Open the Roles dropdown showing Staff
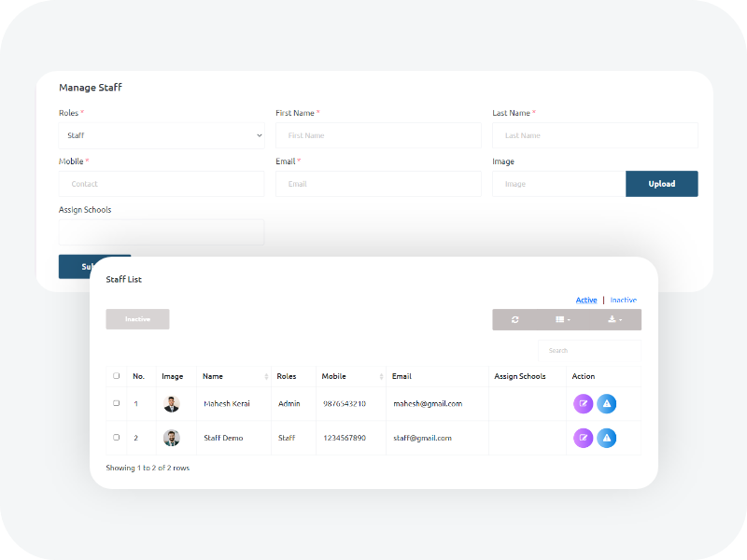The height and width of the screenshot is (560, 747). point(162,135)
